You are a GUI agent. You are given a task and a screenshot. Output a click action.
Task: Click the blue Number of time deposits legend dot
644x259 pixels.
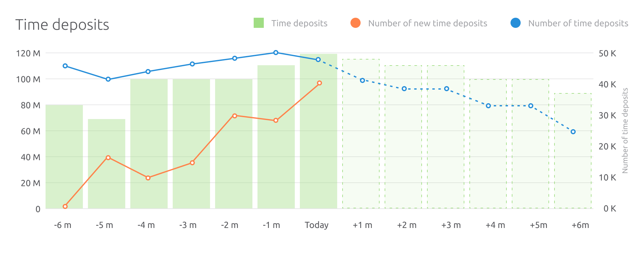tap(516, 23)
